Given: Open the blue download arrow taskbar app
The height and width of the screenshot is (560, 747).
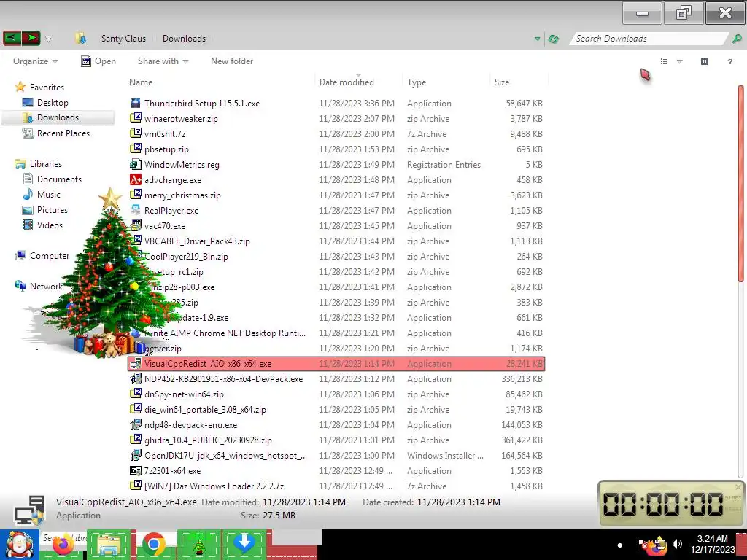Looking at the screenshot, I should tap(244, 544).
